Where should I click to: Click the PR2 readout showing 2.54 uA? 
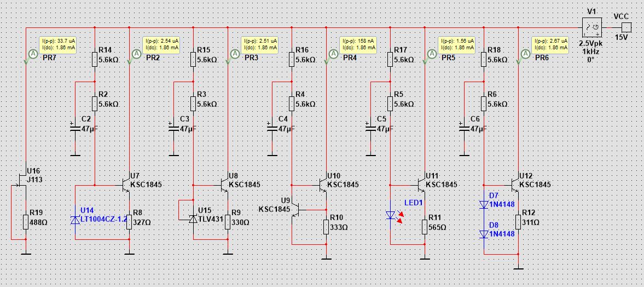coord(161,44)
